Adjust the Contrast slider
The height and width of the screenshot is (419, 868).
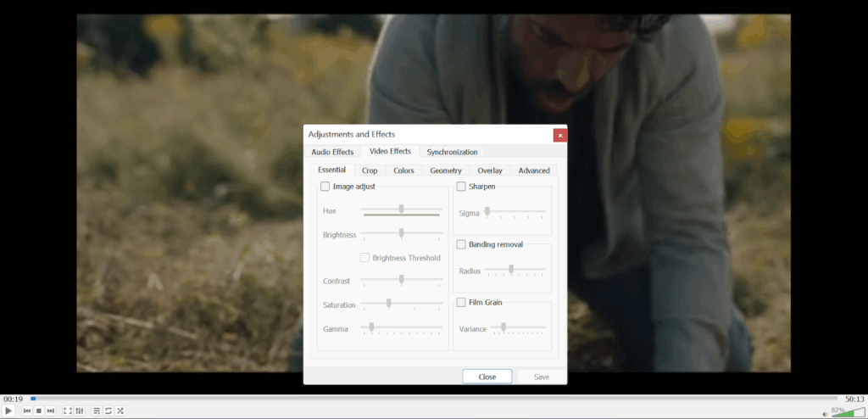(x=401, y=281)
